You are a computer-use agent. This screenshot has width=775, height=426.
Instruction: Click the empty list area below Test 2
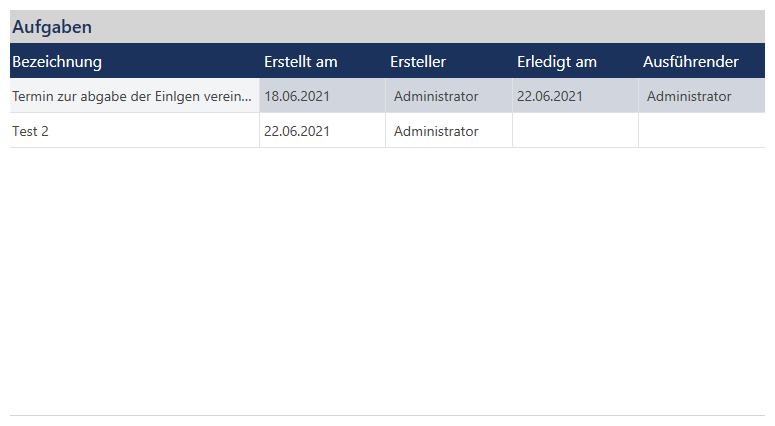[x=387, y=280]
